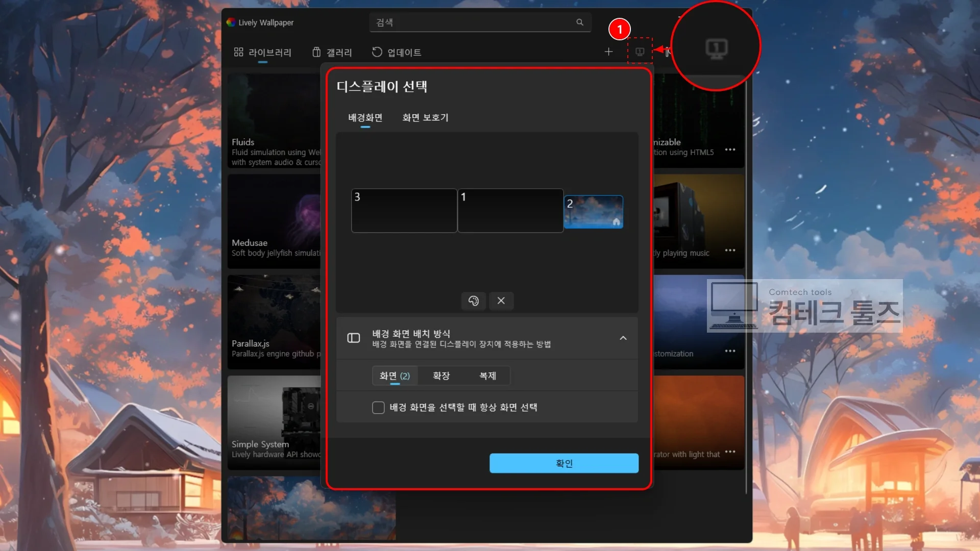Open the display selection monitor icon

[640, 52]
